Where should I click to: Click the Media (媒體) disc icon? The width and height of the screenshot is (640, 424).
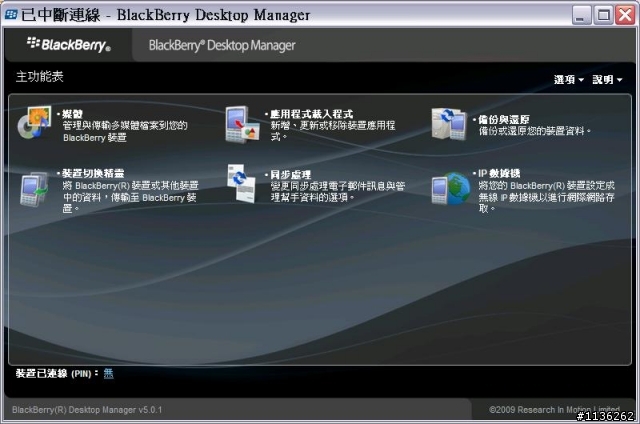[x=34, y=124]
